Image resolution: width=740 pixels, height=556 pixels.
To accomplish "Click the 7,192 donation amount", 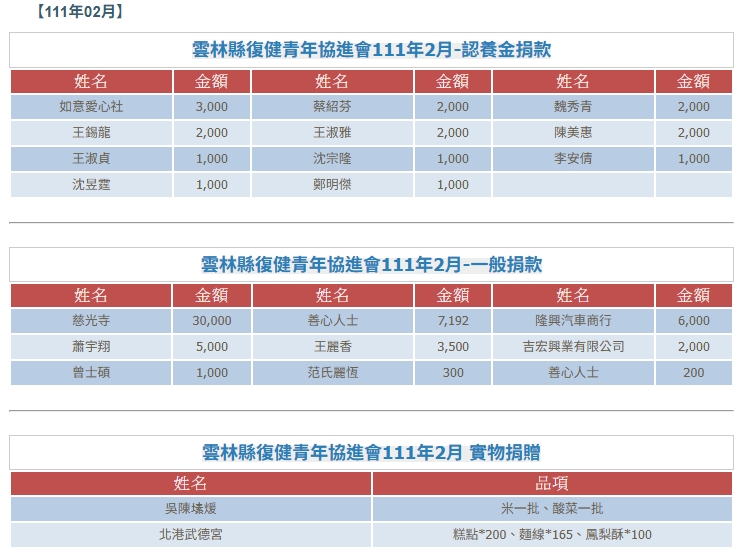I will point(452,321).
